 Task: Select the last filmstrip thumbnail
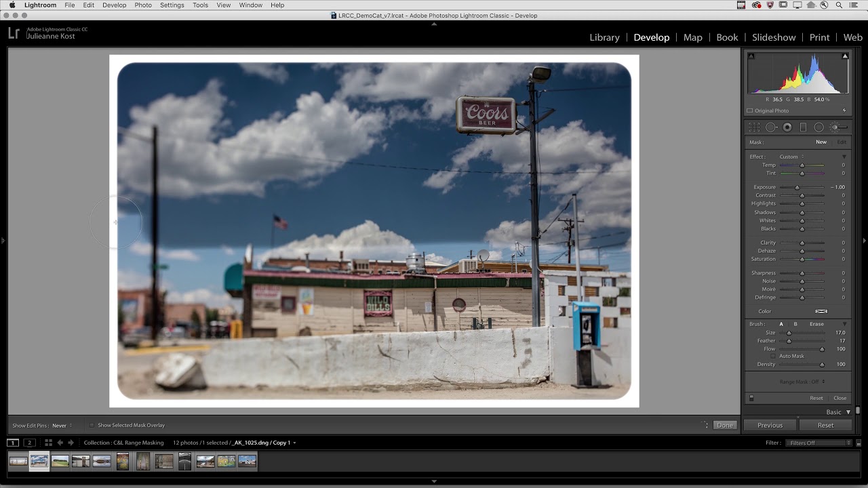coord(247,462)
